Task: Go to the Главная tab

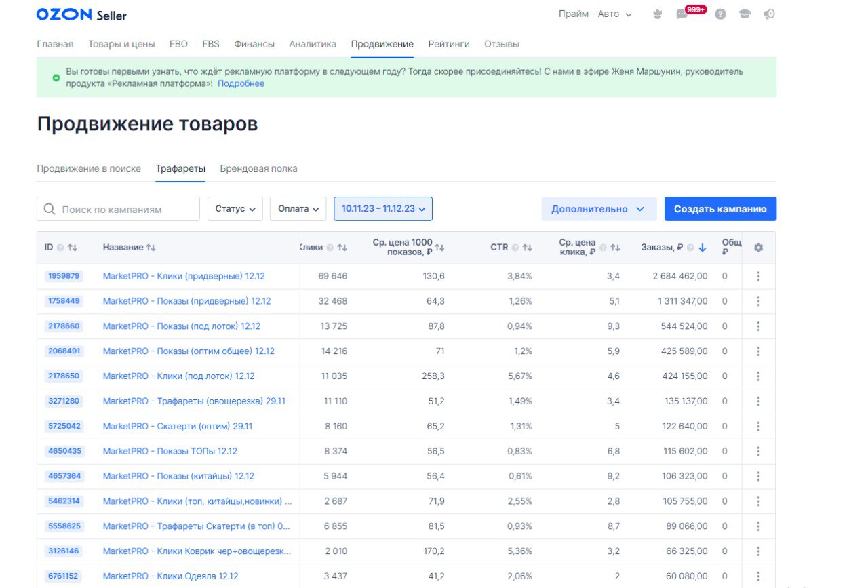Action: [x=55, y=44]
